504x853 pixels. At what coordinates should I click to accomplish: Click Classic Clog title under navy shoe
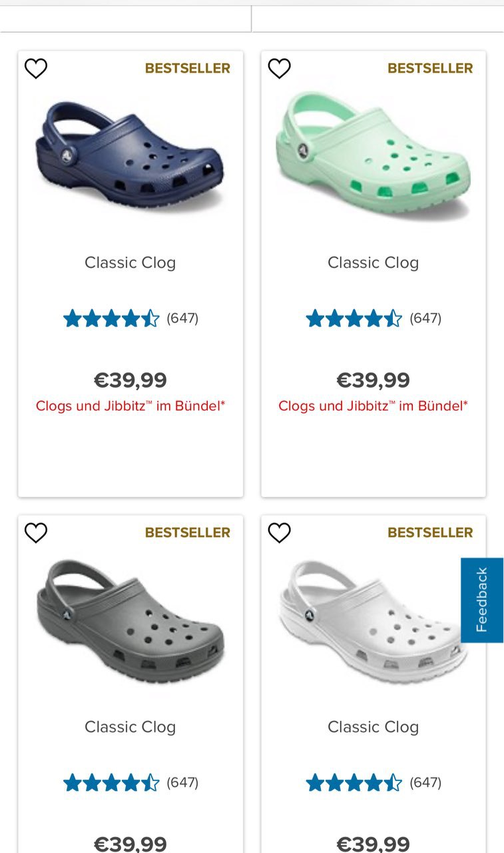tap(130, 263)
